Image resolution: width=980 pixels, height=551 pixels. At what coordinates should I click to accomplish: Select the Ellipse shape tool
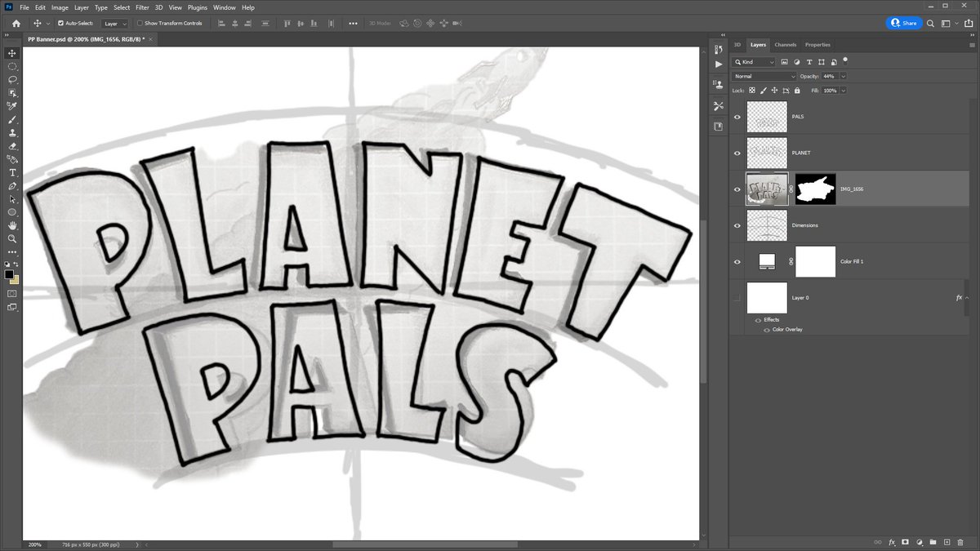12,212
